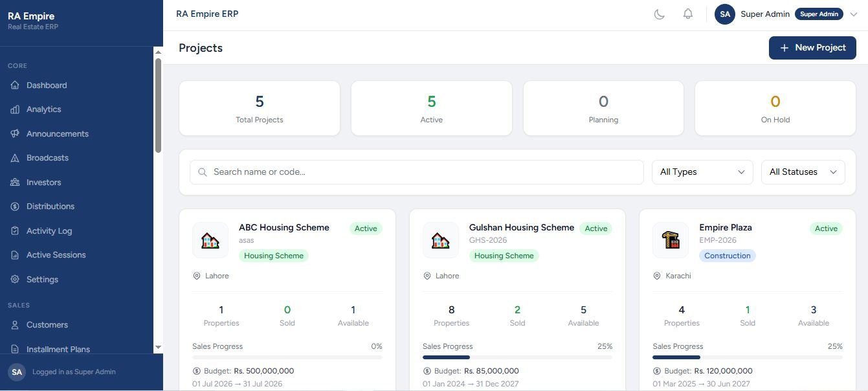Image resolution: width=868 pixels, height=391 pixels.
Task: Open notifications bell icon
Action: tap(688, 14)
